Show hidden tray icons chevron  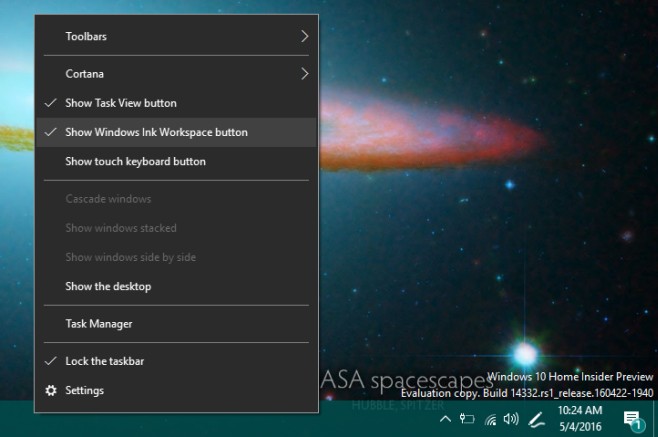(445, 419)
